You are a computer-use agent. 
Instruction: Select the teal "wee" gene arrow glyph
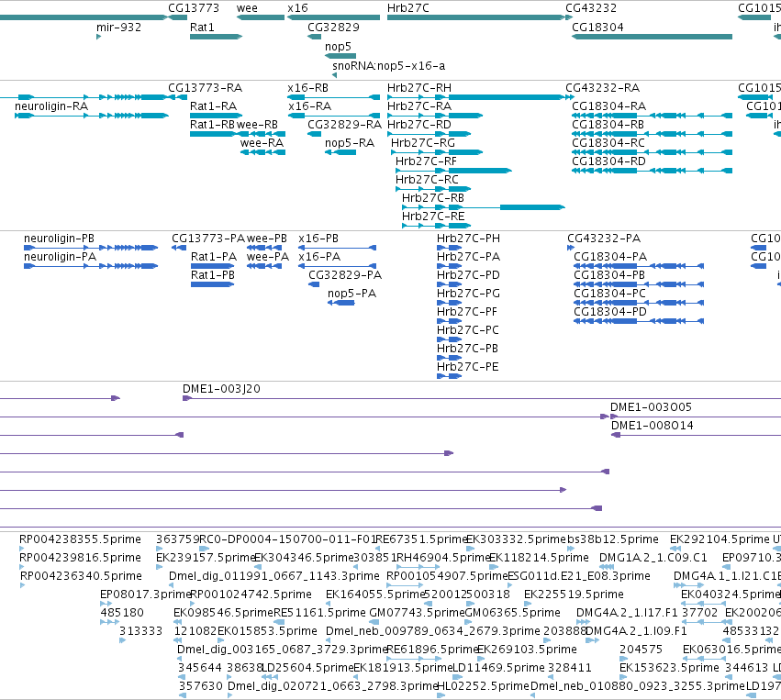pos(261,17)
